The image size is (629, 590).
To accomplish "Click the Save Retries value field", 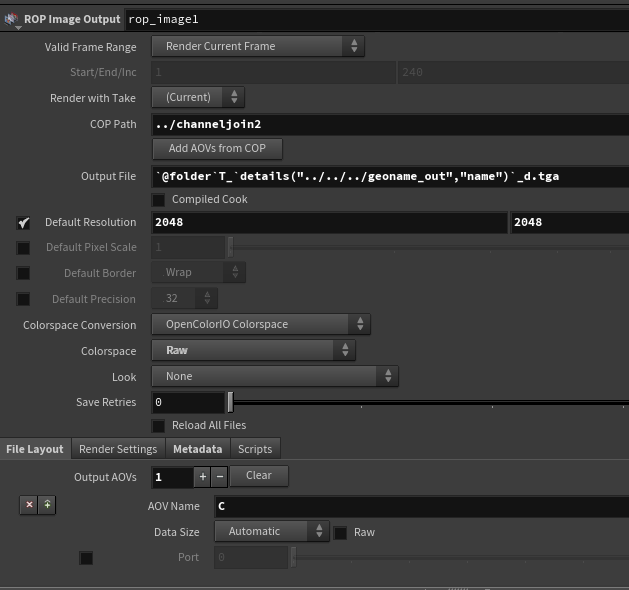I will (x=188, y=402).
